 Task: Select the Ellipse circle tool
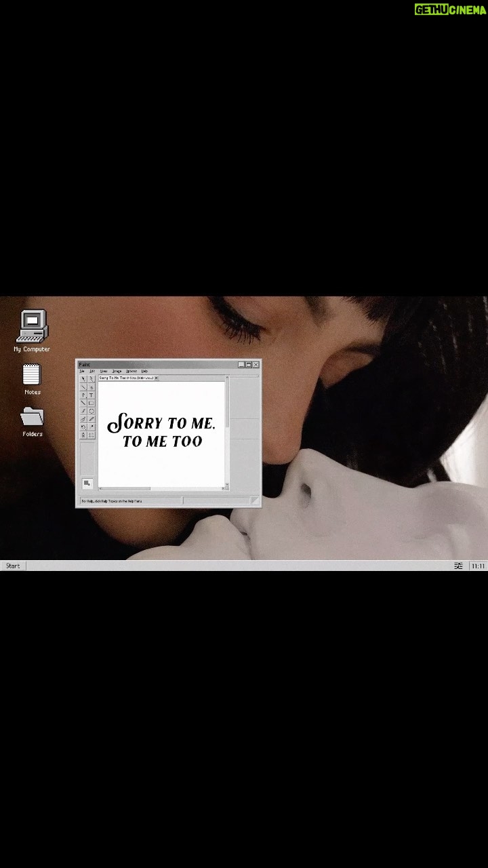(91, 411)
